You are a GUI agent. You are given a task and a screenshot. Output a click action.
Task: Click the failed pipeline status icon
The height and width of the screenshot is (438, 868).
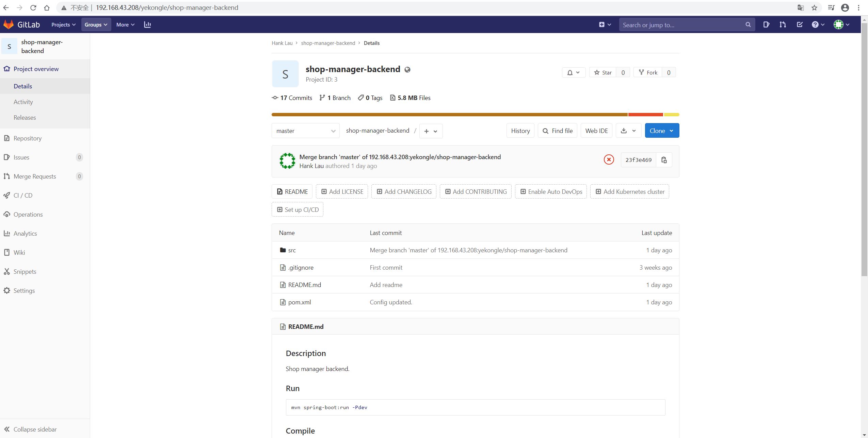click(609, 159)
